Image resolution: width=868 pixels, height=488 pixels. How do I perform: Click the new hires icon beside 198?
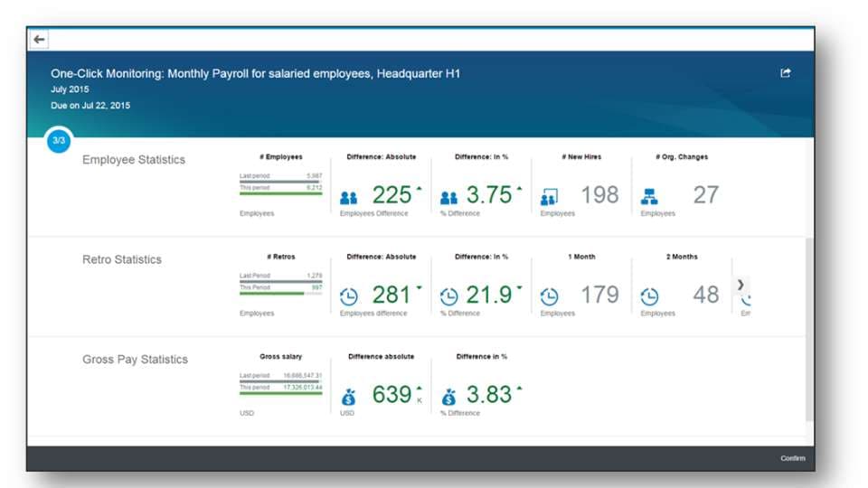[549, 196]
